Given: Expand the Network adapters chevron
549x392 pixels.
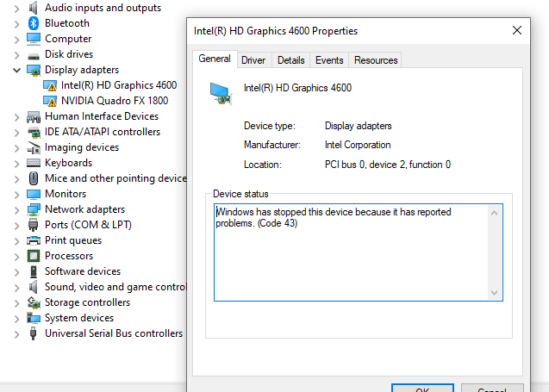Looking at the screenshot, I should 17,210.
